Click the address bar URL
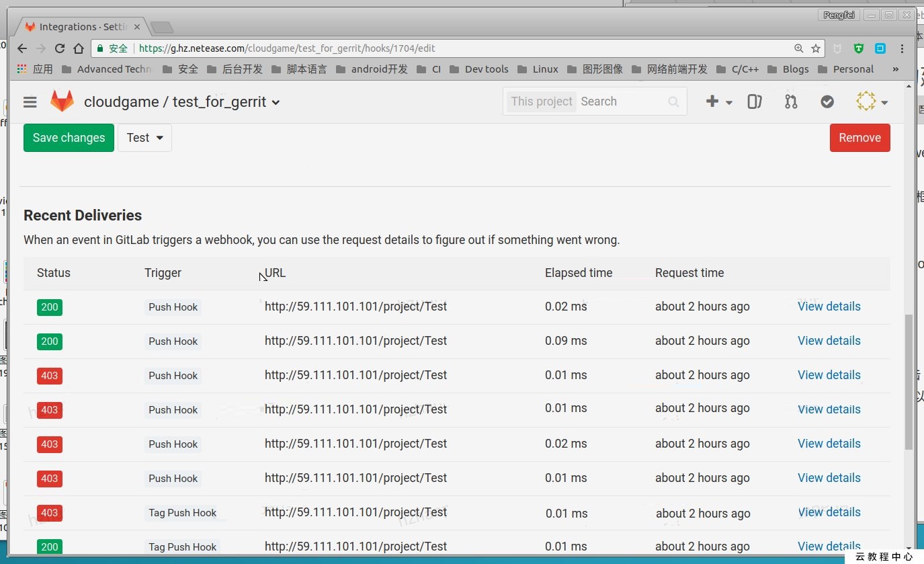Image resolution: width=924 pixels, height=564 pixels. pos(288,48)
